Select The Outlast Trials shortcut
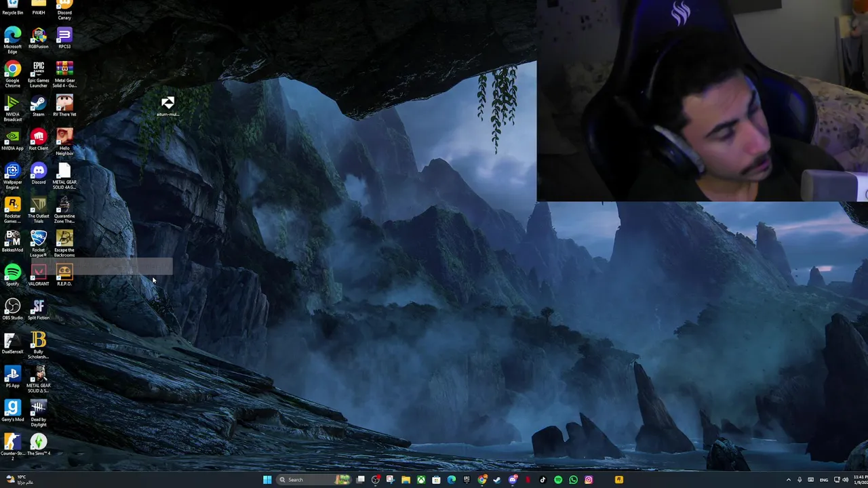868x488 pixels. 39,209
